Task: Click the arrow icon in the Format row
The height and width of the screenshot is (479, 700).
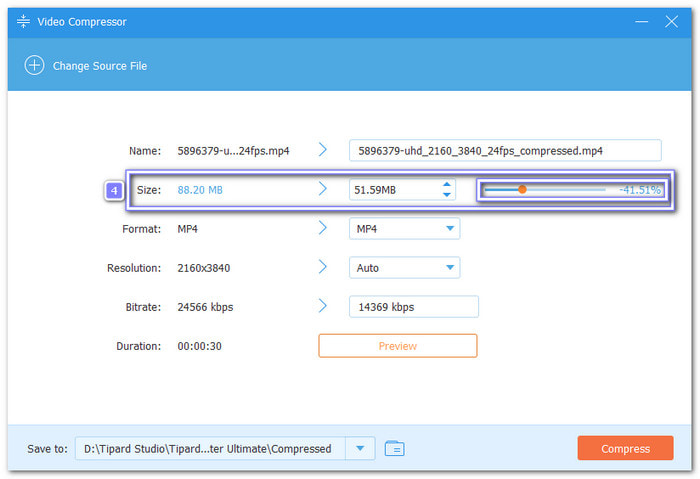Action: tap(323, 228)
